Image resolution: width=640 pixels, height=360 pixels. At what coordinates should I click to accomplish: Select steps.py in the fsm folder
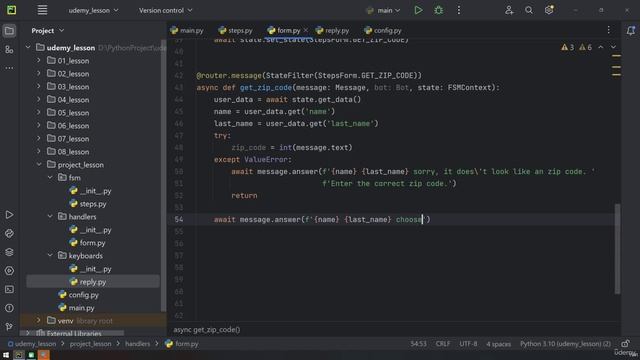[x=93, y=204]
